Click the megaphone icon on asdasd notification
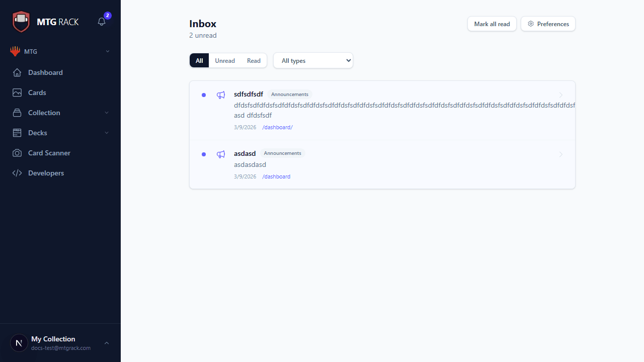Screen dimensions: 644x362 click(x=221, y=154)
